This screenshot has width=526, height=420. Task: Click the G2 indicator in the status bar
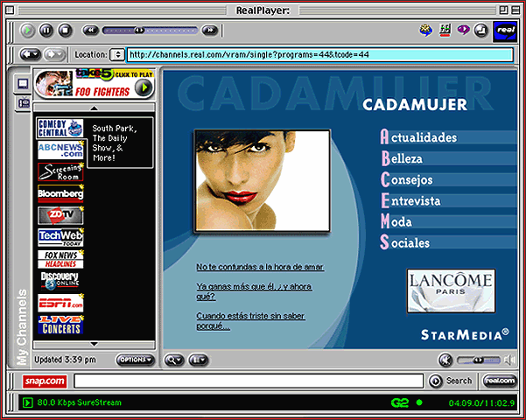(x=400, y=402)
